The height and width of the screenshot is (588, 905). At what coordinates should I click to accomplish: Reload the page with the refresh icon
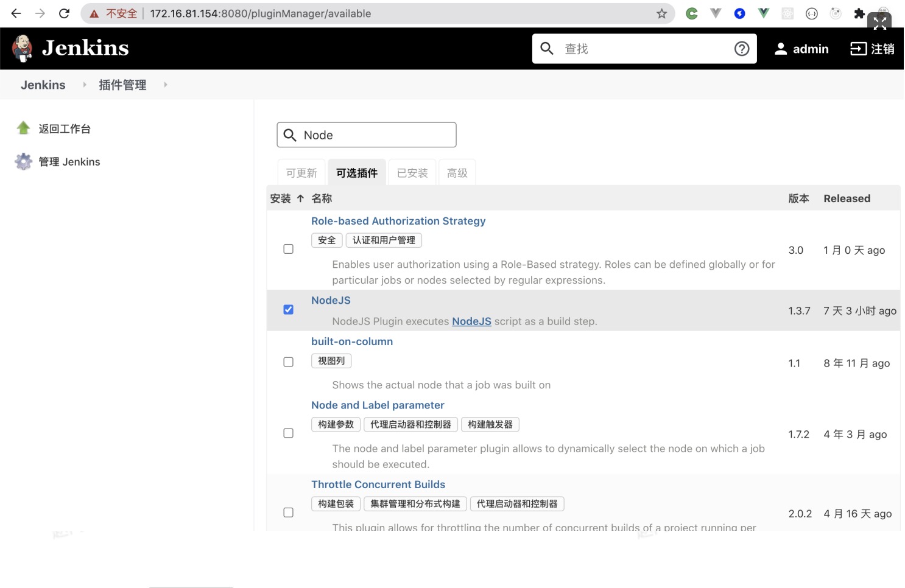64,13
